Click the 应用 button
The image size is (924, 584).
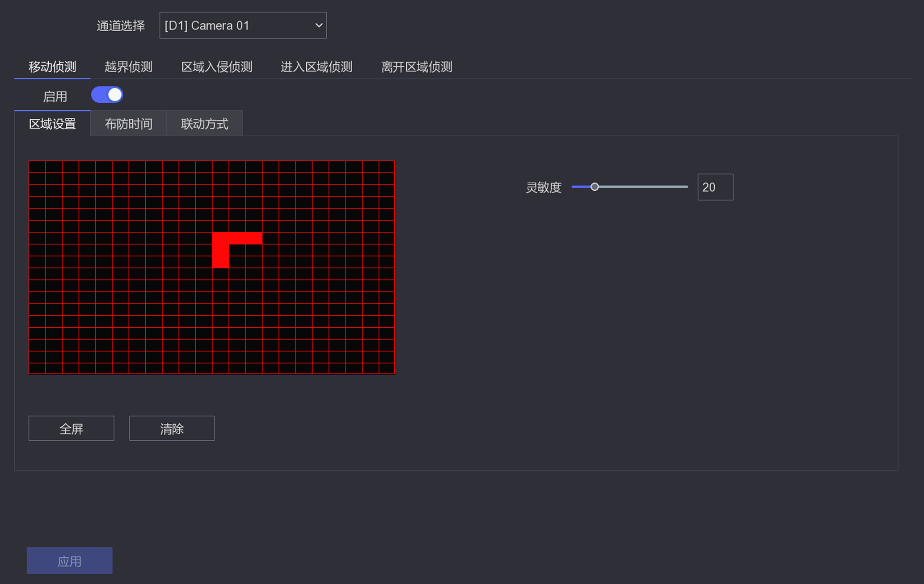tap(69, 561)
